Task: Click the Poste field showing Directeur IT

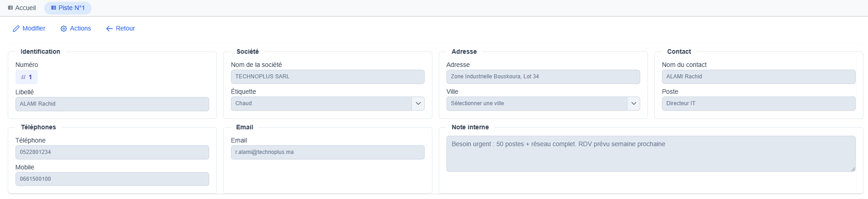Action: (759, 103)
